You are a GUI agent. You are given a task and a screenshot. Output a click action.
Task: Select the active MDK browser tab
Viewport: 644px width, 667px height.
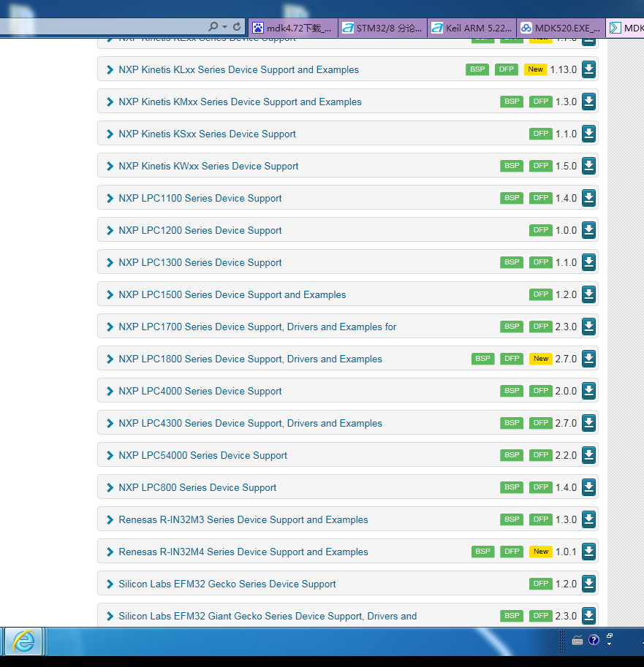click(x=625, y=28)
